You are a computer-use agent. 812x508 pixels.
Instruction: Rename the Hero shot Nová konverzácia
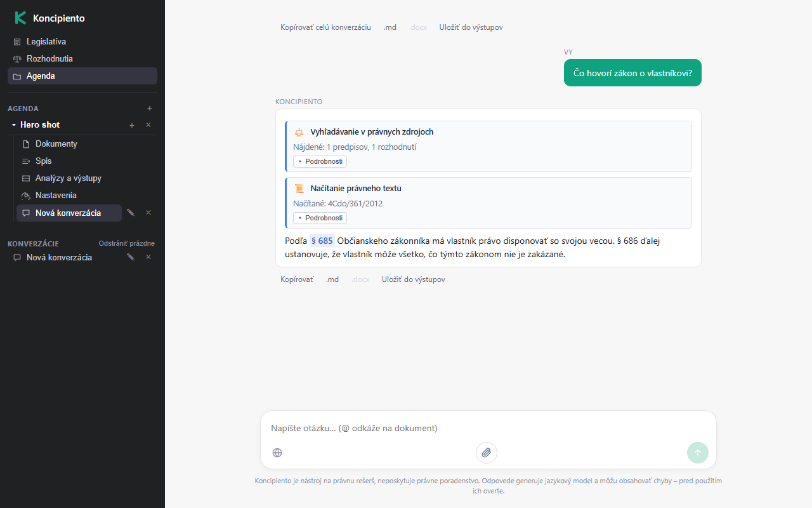(131, 213)
